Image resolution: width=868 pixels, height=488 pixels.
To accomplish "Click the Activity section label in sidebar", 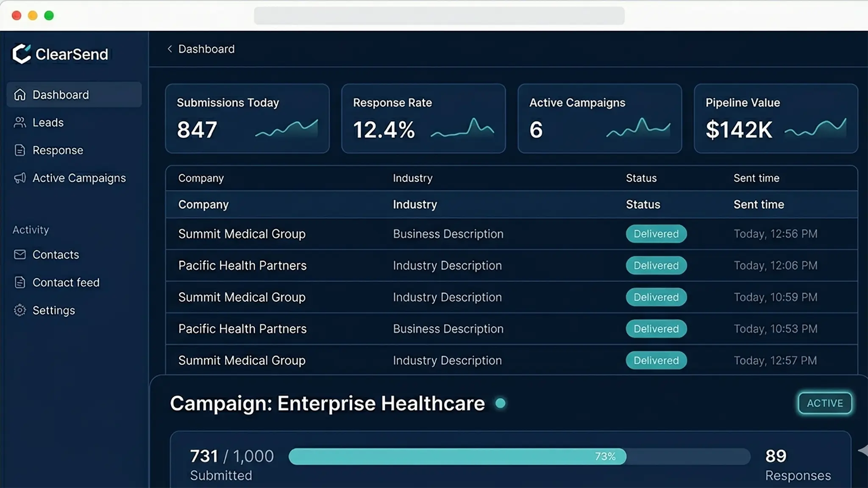I will (x=31, y=230).
